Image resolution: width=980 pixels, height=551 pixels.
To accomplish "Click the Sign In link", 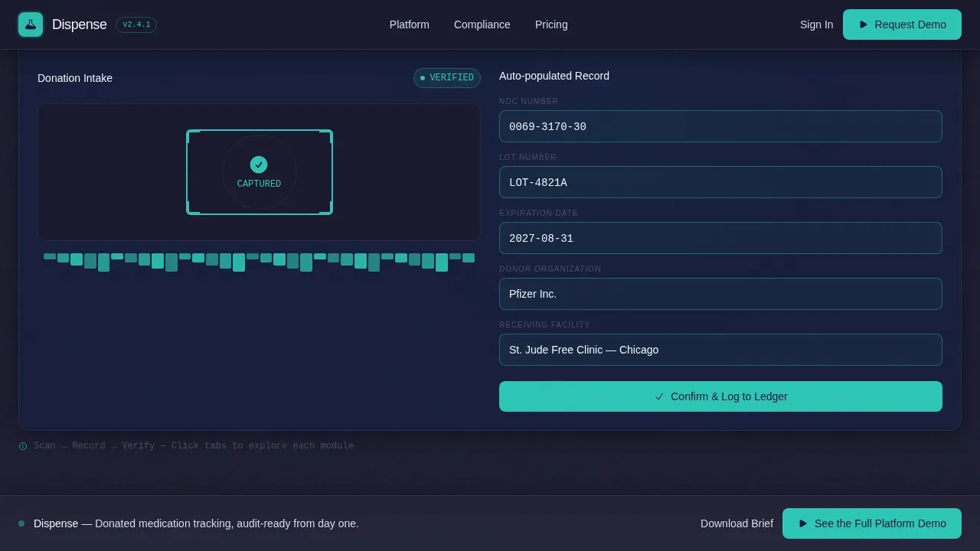I will pos(816,24).
